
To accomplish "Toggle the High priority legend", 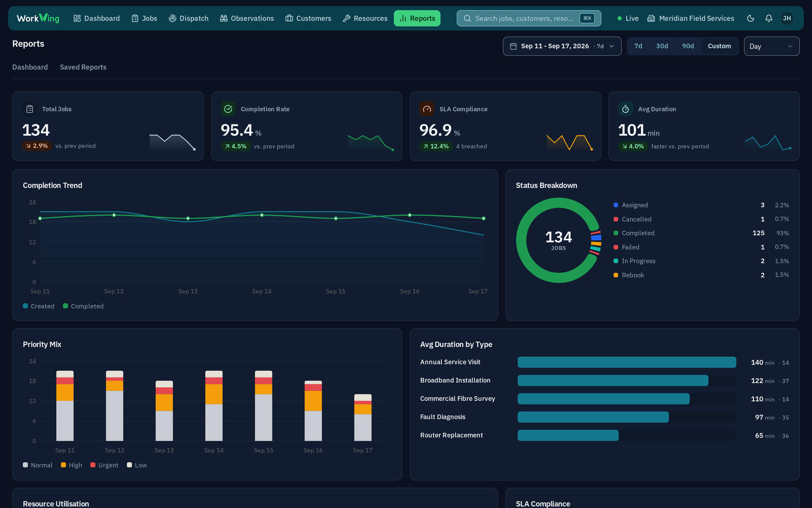I will [72, 465].
